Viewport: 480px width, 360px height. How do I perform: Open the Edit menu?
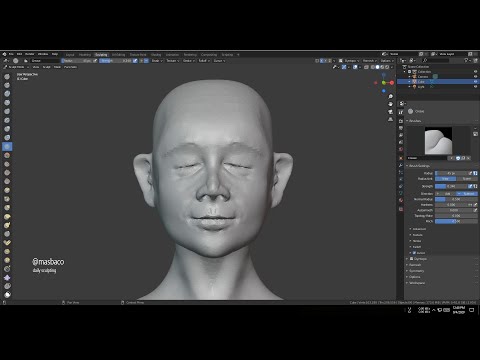(x=19, y=54)
